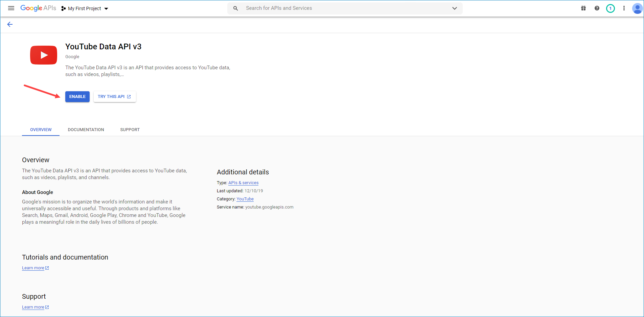Screen dimensions: 644x317
Task: Switch to the Support tab
Action: click(x=130, y=130)
